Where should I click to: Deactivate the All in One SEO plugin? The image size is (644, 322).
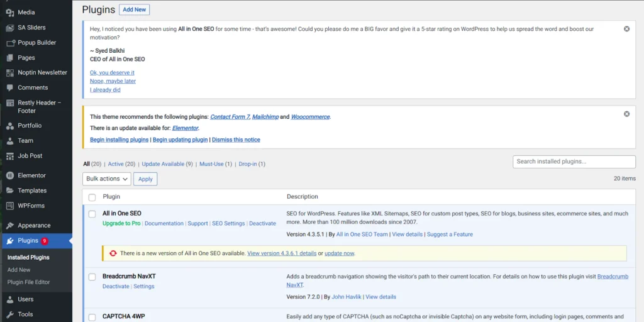[262, 223]
